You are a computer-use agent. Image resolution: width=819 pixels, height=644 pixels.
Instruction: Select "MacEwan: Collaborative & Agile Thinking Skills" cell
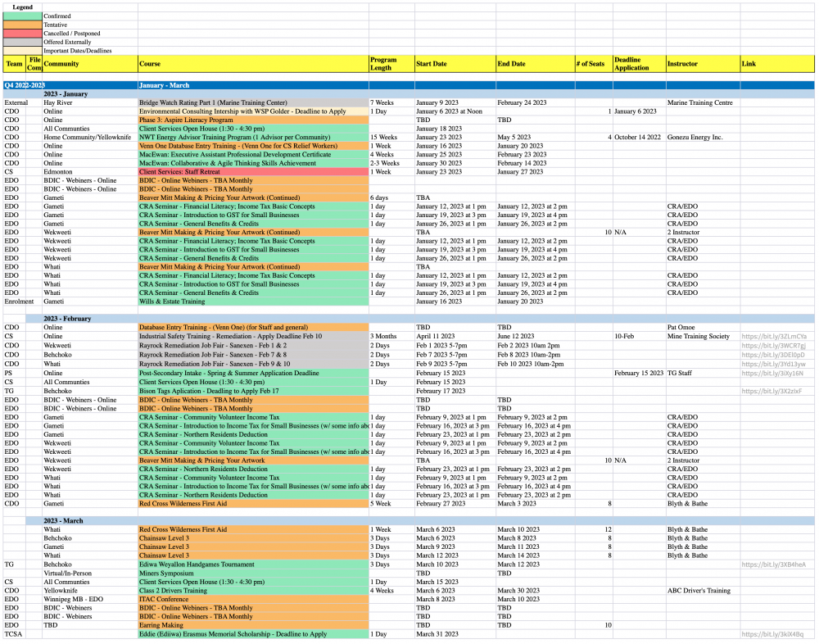point(253,163)
